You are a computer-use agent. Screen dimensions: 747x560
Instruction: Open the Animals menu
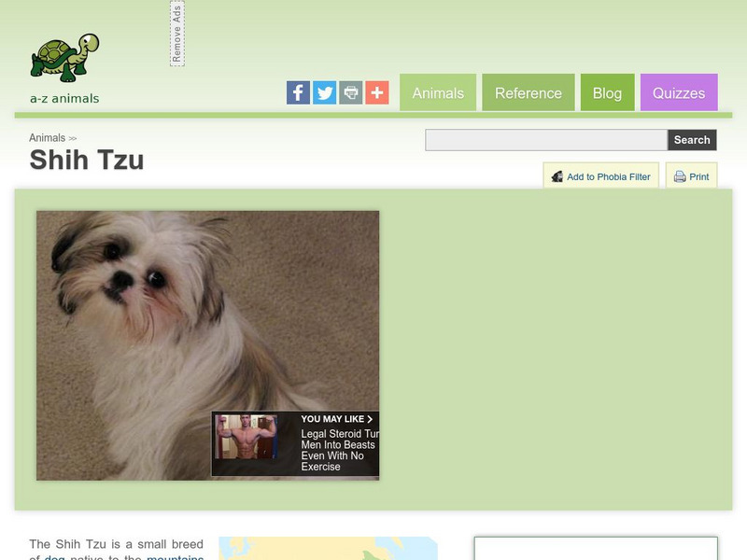click(438, 92)
